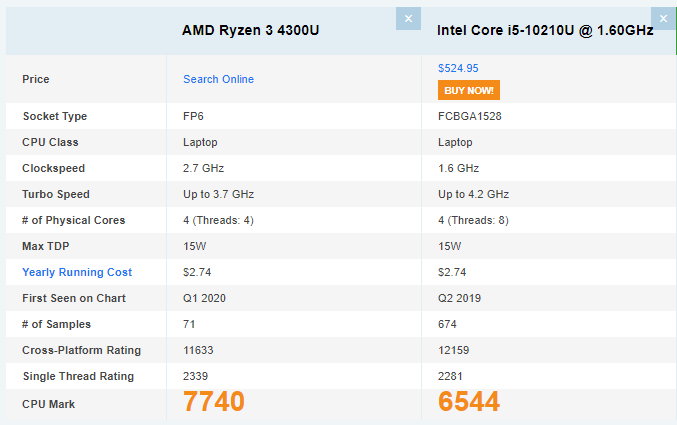Image resolution: width=677 pixels, height=425 pixels.
Task: Click the # of Samples label
Action: [57, 324]
